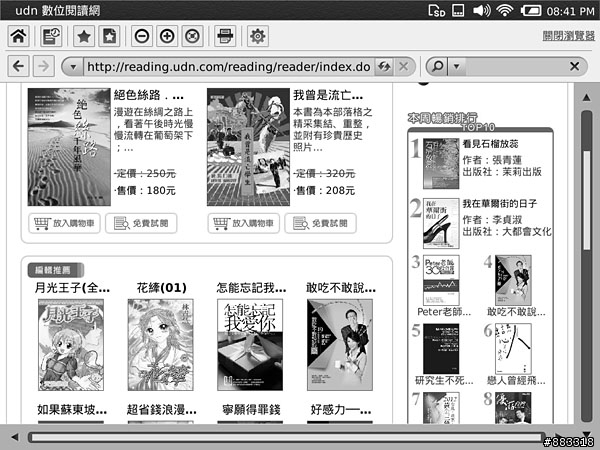
Task: Fit page to screen icon
Action: coord(192,36)
